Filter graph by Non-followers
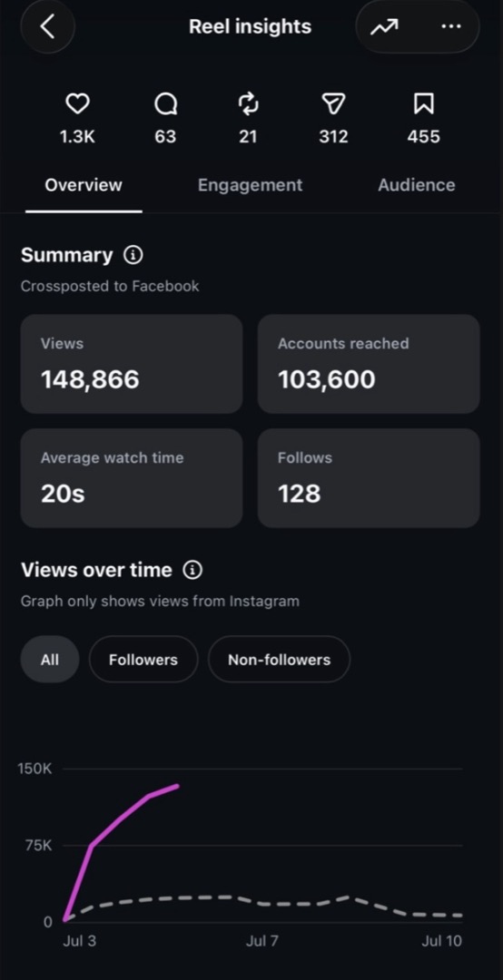This screenshot has height=980, width=503. point(279,660)
